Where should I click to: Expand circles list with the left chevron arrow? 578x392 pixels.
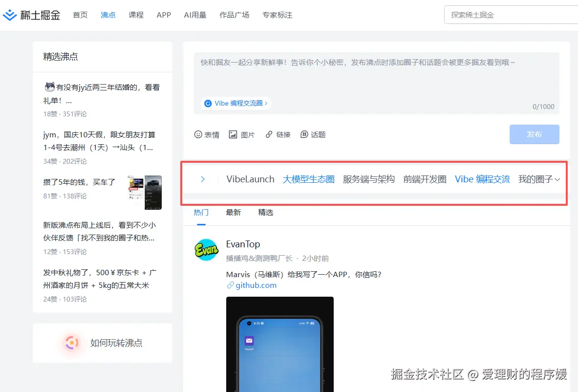203,179
